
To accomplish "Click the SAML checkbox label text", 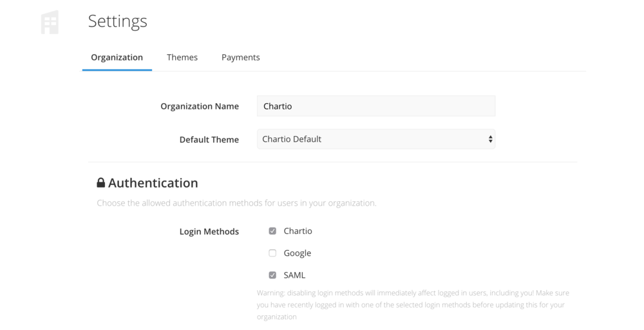I will pos(294,275).
